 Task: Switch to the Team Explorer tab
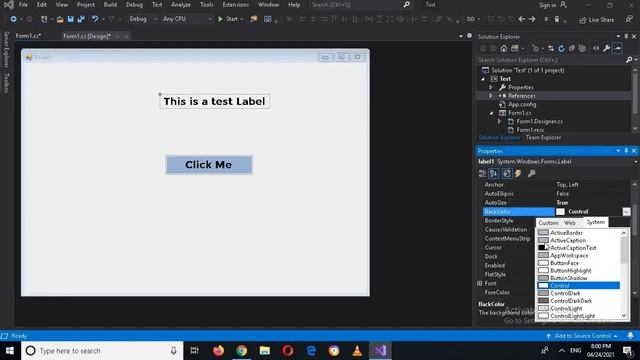coord(543,138)
